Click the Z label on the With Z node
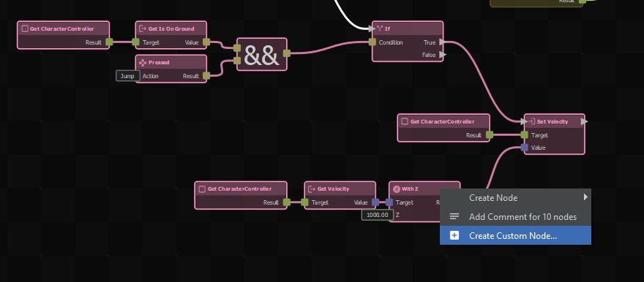This screenshot has width=644, height=282. coord(397,215)
